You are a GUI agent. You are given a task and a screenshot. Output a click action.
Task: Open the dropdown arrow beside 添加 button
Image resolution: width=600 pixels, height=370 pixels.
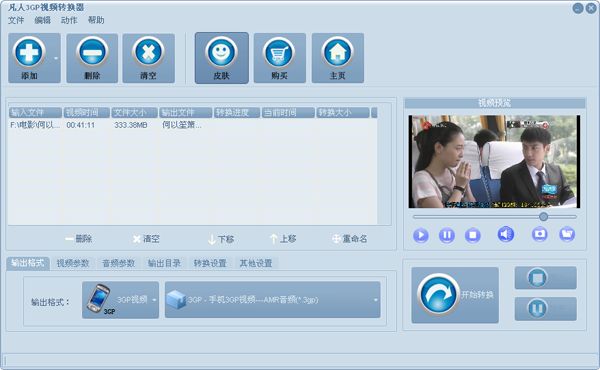[x=56, y=58]
